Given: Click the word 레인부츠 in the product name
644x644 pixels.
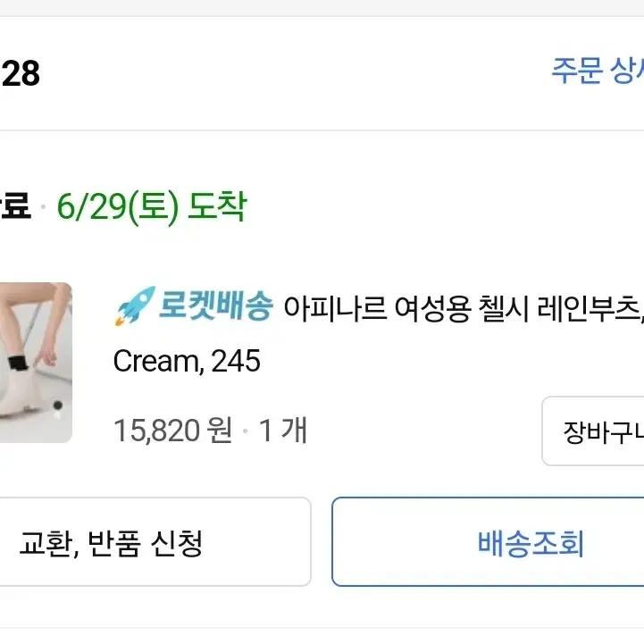Looking at the screenshot, I should click(588, 307).
